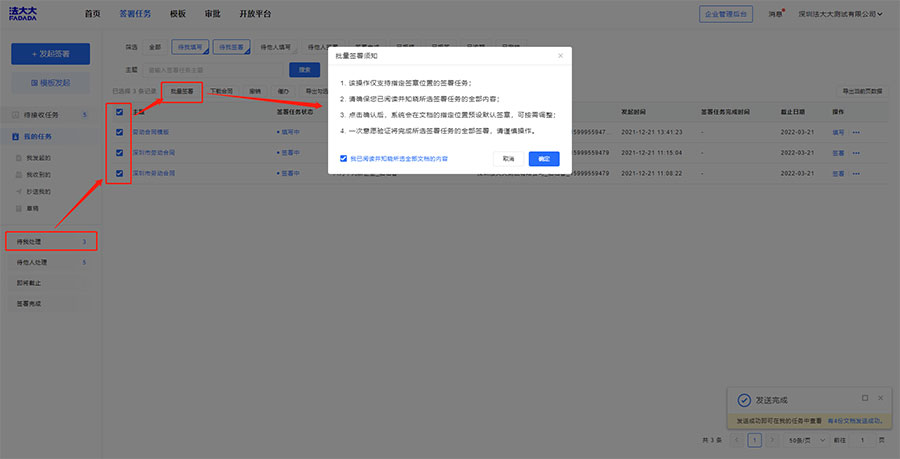This screenshot has height=459, width=900.
Task: Switch to the 签署任务 tab
Action: pos(135,14)
